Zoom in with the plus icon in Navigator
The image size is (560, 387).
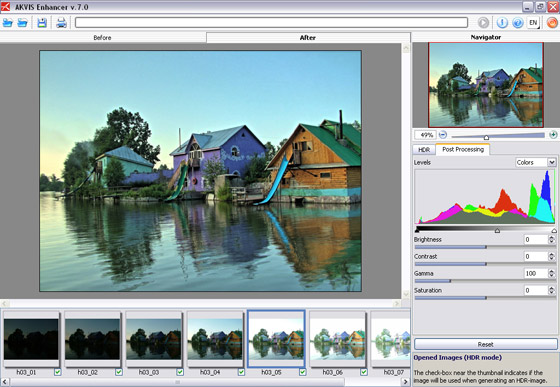point(553,135)
